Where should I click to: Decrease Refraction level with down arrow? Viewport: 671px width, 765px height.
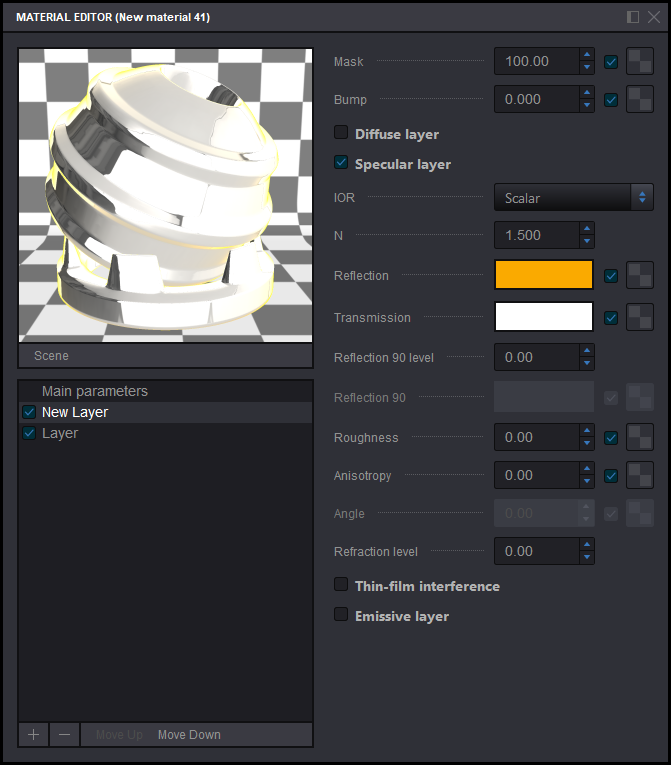(x=587, y=557)
